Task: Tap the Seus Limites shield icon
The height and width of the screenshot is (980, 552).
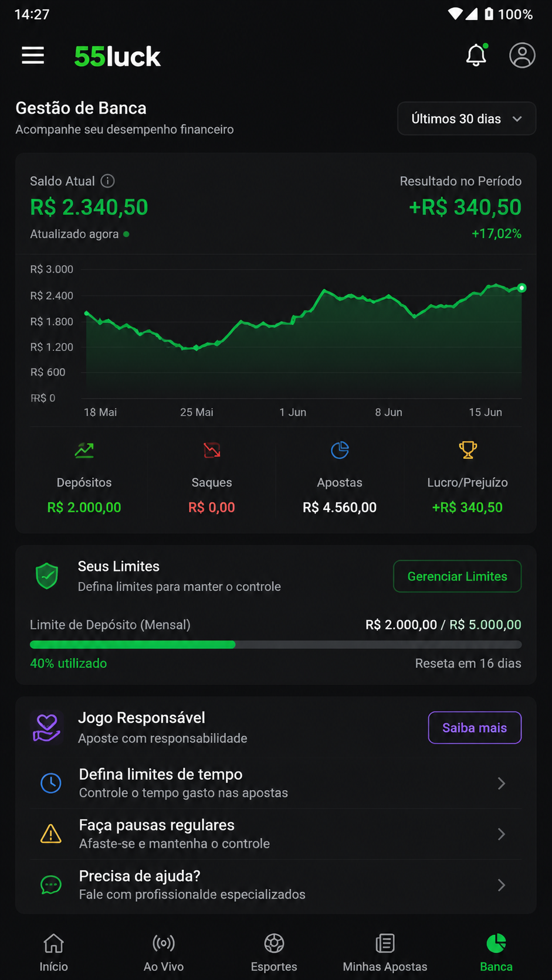Action: (x=47, y=576)
